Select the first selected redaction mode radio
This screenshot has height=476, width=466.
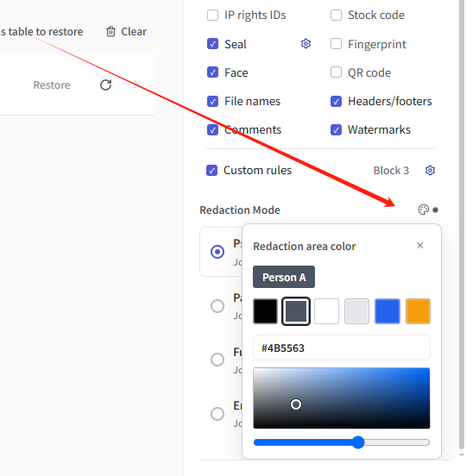coord(217,252)
